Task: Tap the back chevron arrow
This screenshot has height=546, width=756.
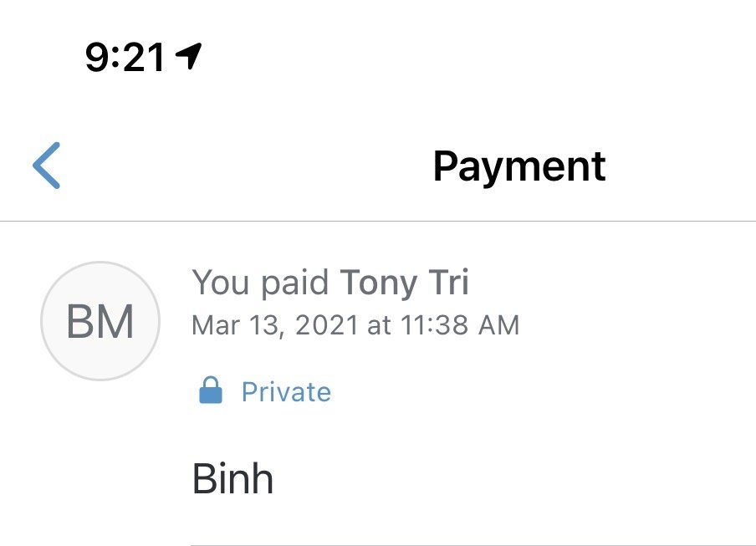Action: [x=47, y=165]
